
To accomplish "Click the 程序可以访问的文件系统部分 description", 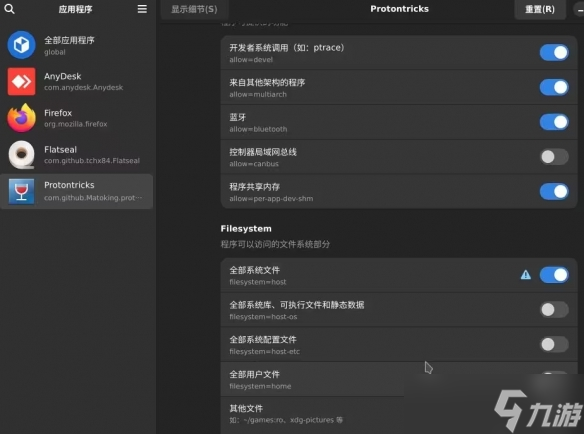I will pos(275,244).
